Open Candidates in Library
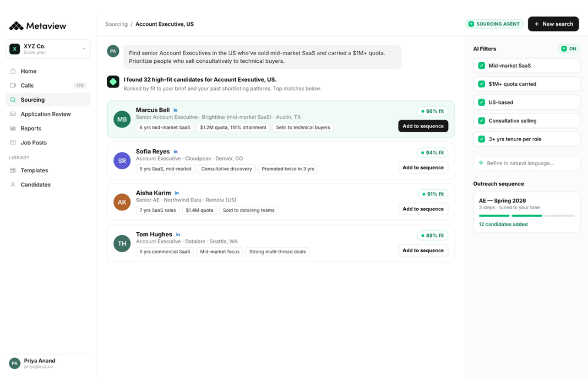Screen dimensions: 588x392 coord(48,185)
